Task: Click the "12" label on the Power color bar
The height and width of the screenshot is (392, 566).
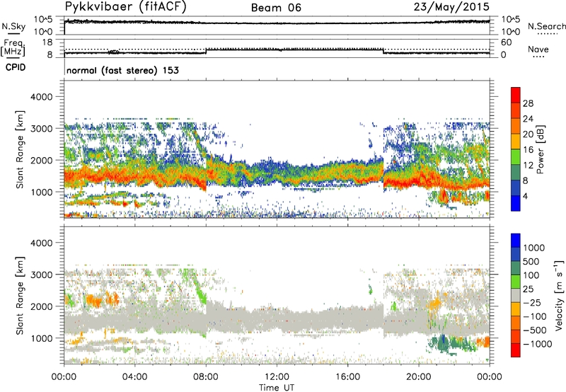Action: (528, 166)
